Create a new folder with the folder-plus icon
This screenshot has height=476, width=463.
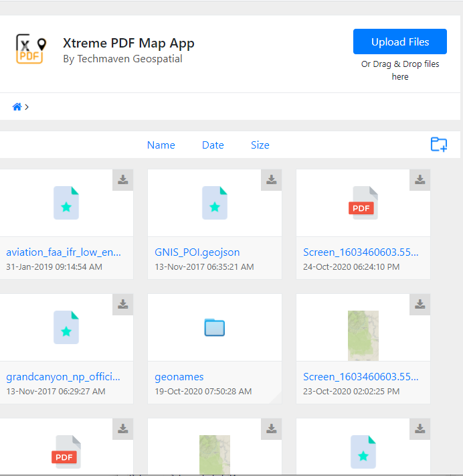[x=438, y=145]
